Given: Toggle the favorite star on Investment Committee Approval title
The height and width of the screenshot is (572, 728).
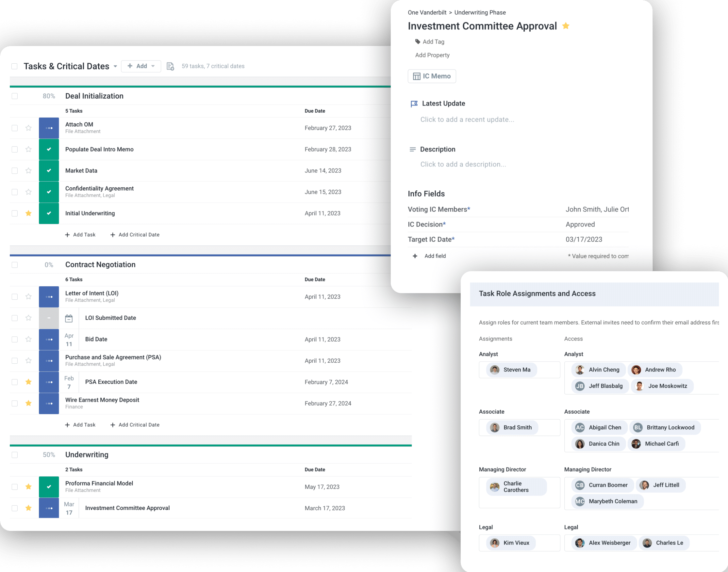Looking at the screenshot, I should click(x=566, y=26).
